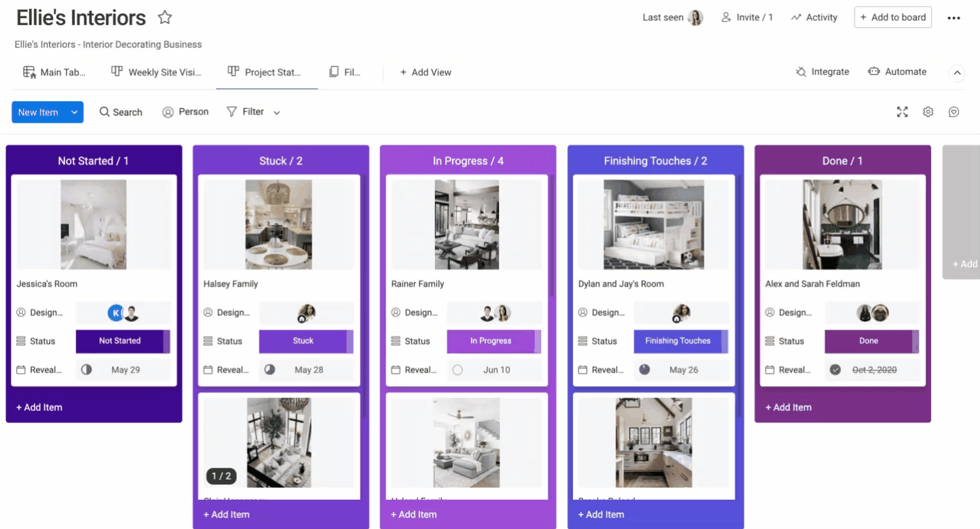Select the Project Status tab
980x529 pixels.
pos(264,72)
